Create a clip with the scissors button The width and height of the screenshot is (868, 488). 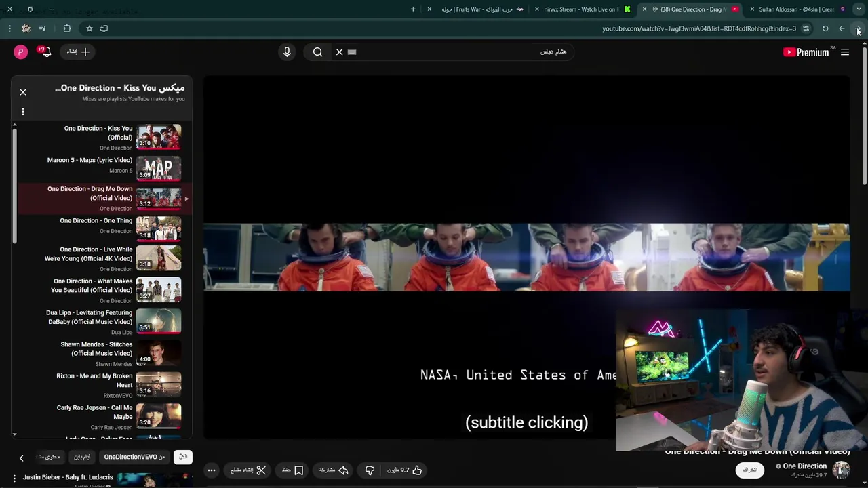click(x=248, y=470)
